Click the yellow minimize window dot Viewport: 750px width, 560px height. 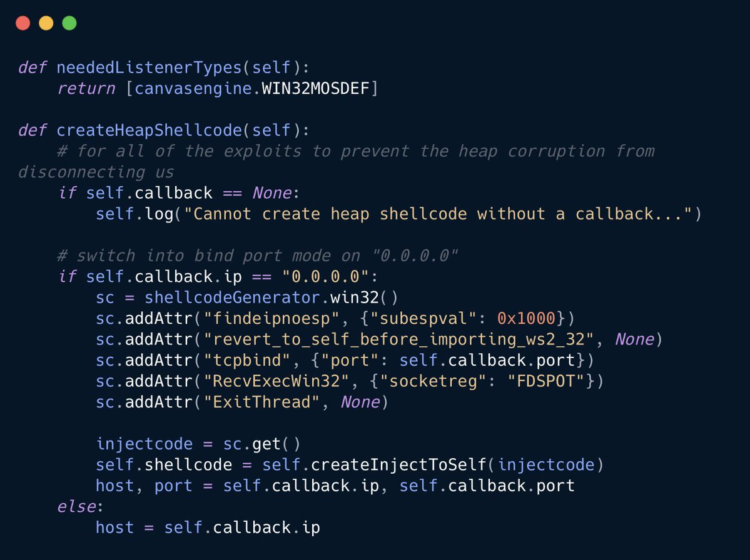46,23
